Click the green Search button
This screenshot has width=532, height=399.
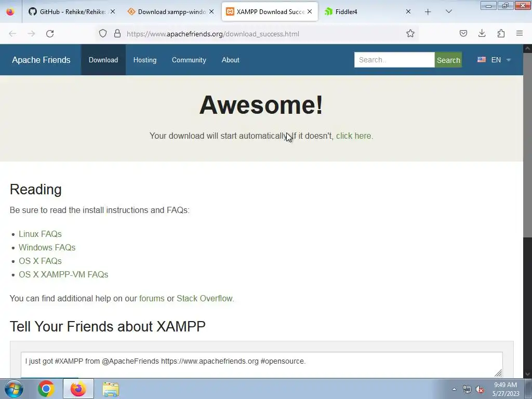pos(448,60)
